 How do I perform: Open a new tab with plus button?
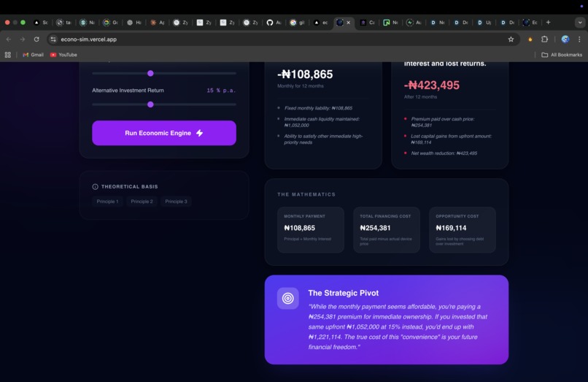pyautogui.click(x=549, y=23)
